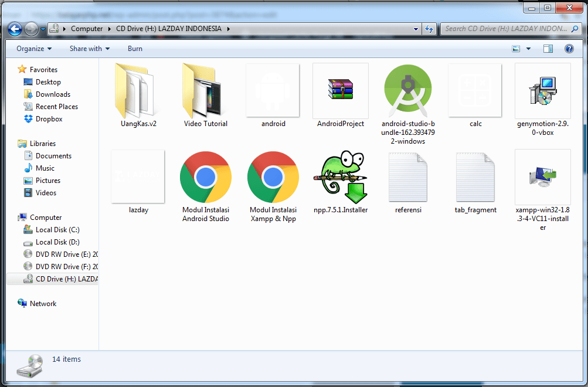Select the referensi text file icon

pos(408,177)
